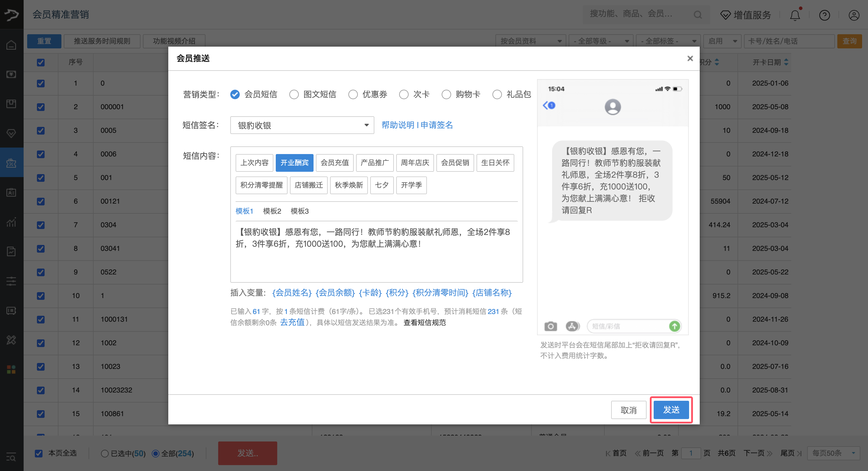868x471 pixels.
Task: Switch to 模板3 tab
Action: (300, 211)
